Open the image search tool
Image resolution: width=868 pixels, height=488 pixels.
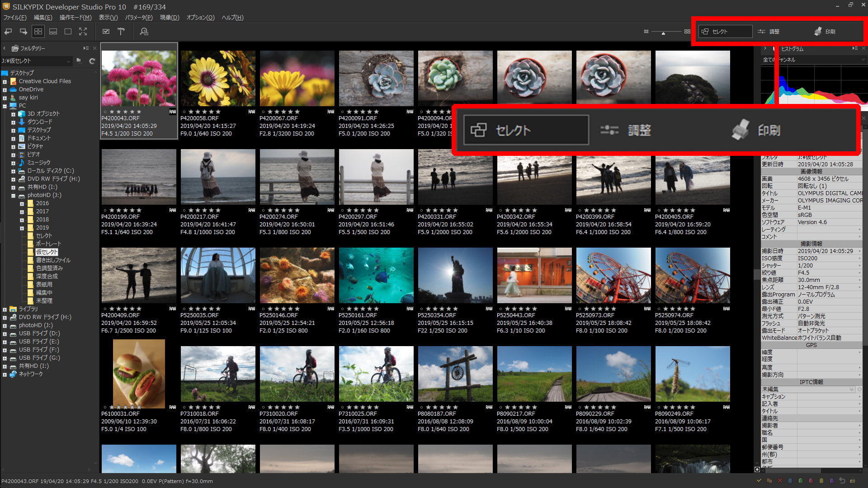coord(144,31)
